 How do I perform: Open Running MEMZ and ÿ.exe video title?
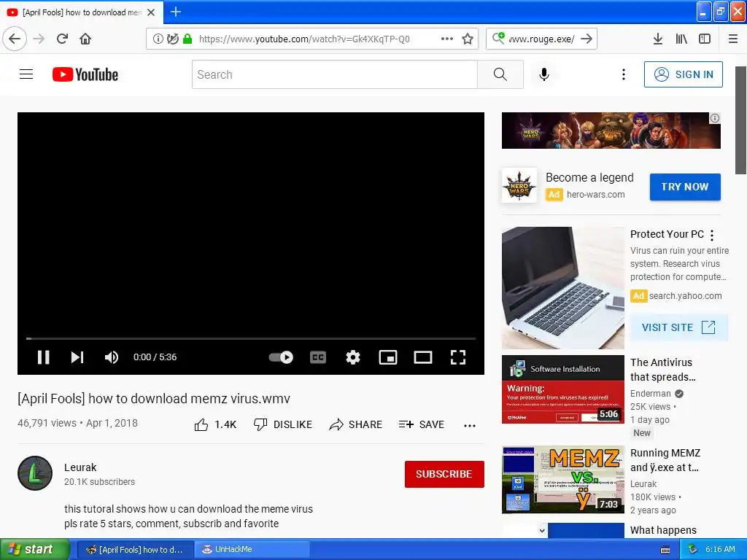(x=665, y=460)
